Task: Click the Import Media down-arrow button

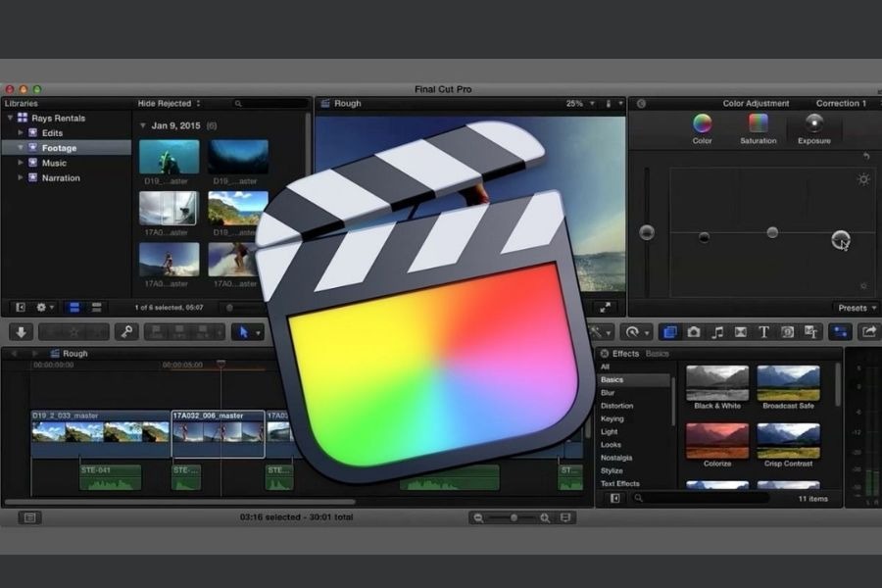Action: (x=22, y=332)
